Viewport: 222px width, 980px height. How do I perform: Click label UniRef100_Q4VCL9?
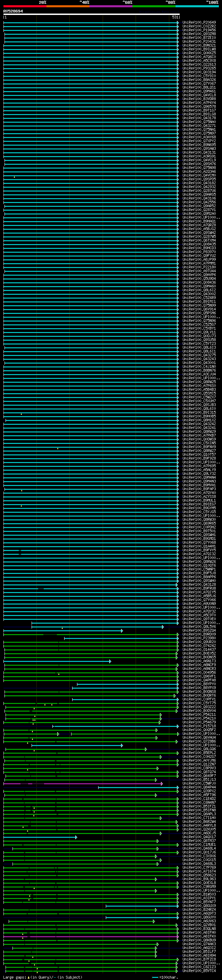click(x=199, y=160)
